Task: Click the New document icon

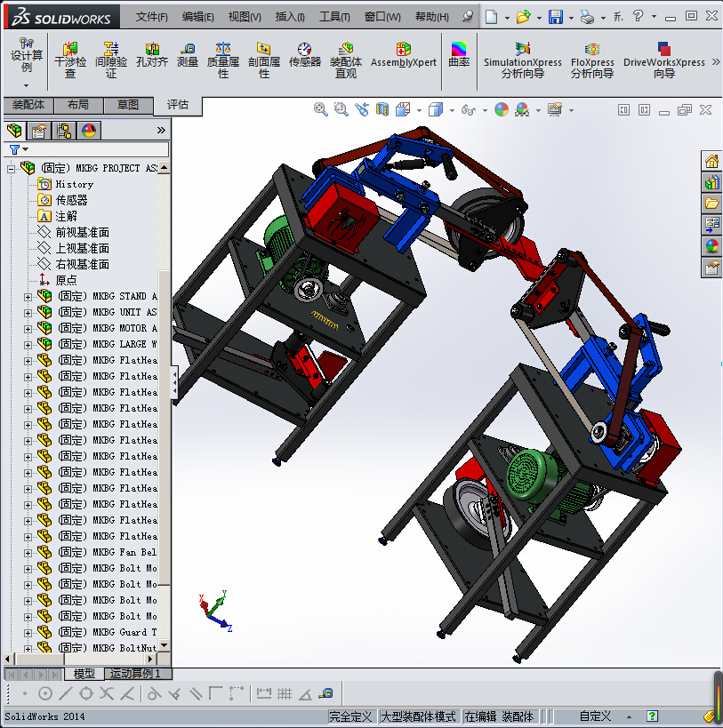Action: pos(491,17)
